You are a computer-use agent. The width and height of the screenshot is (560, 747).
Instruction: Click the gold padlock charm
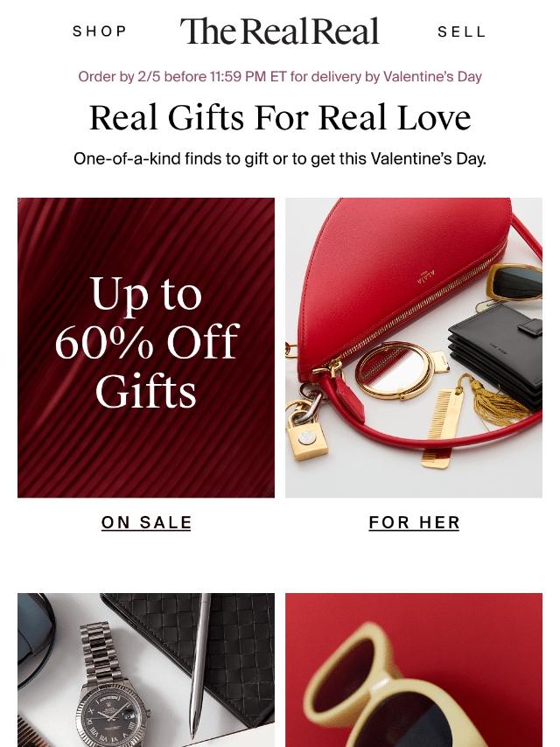pyautogui.click(x=307, y=434)
